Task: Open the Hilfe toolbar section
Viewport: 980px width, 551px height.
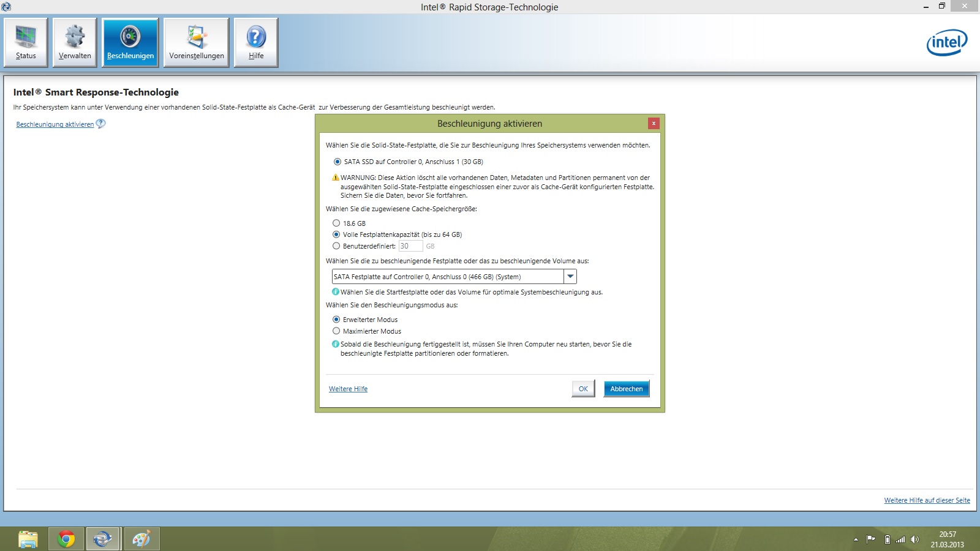Action: coord(256,42)
